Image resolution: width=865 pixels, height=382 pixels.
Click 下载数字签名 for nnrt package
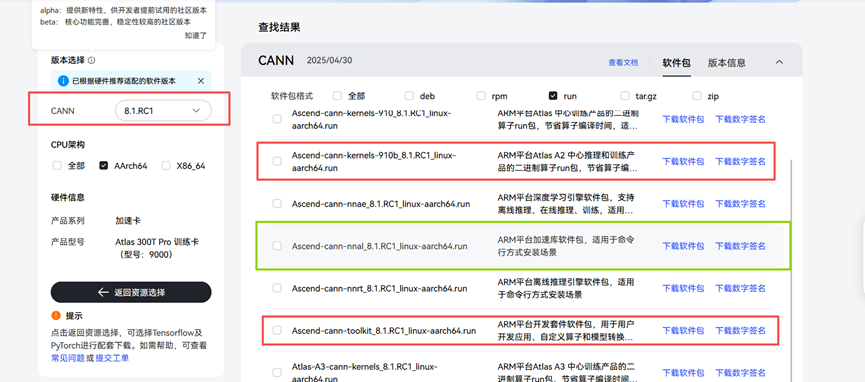(740, 288)
